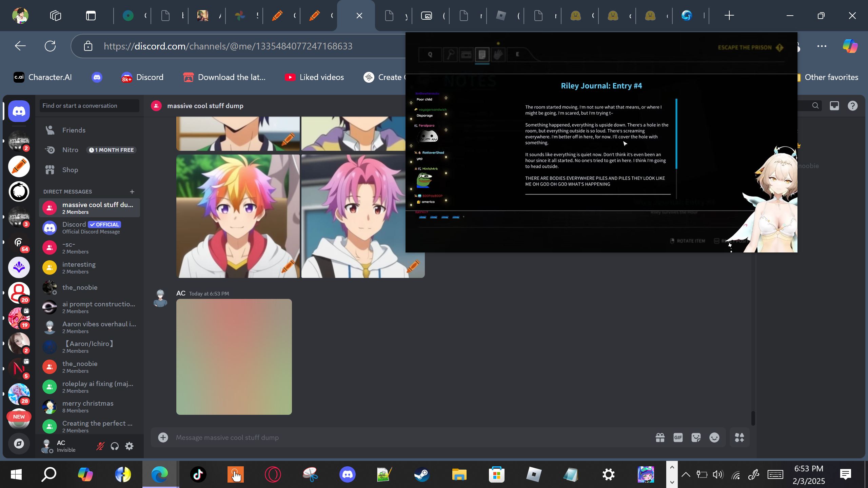Open server with 20 notifications

click(19, 293)
